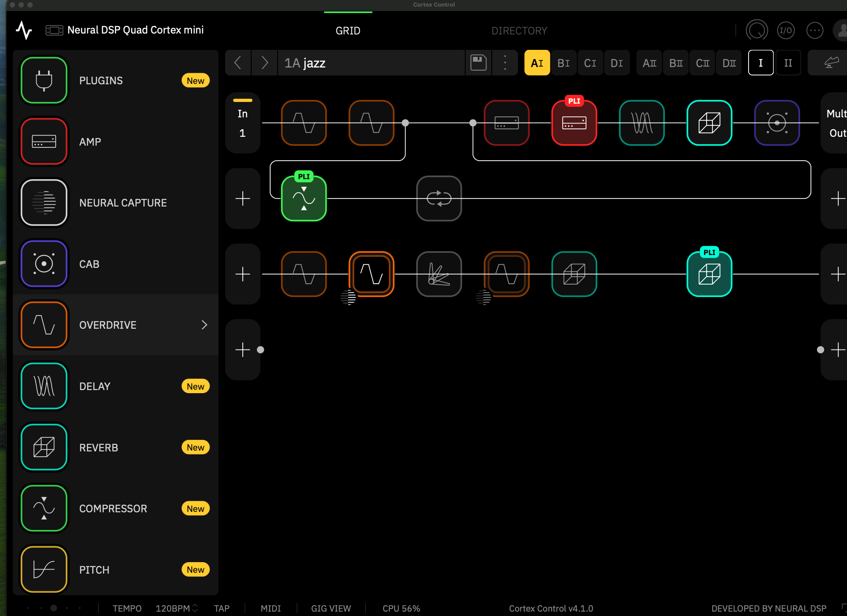Select the highlighted overdrive block in row three

[372, 274]
